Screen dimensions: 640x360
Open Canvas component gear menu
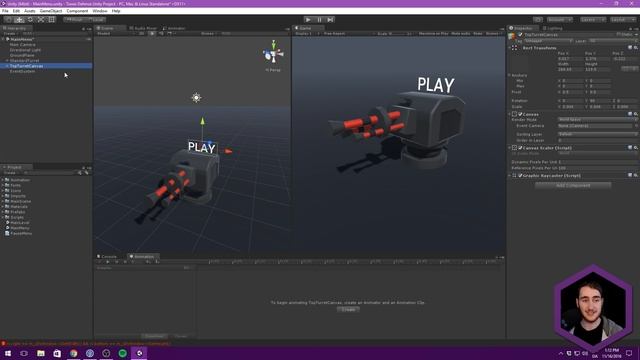(636, 114)
